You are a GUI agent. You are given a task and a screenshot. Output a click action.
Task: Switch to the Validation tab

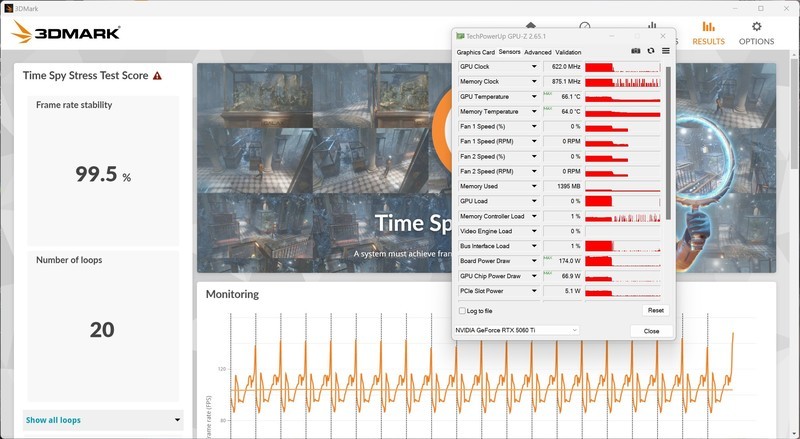(568, 52)
